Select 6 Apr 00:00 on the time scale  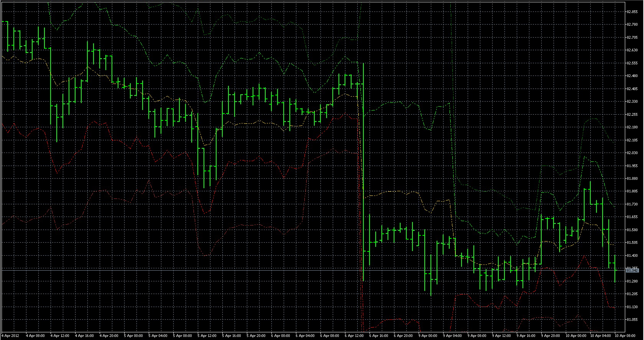(x=281, y=336)
